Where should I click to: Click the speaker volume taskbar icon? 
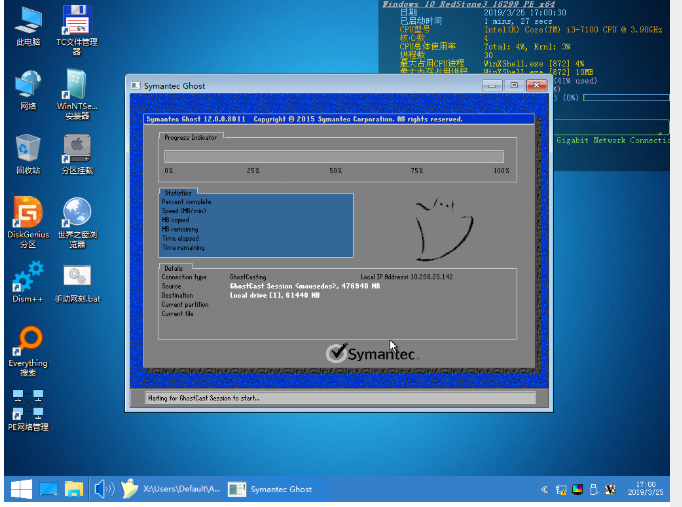click(x=104, y=489)
